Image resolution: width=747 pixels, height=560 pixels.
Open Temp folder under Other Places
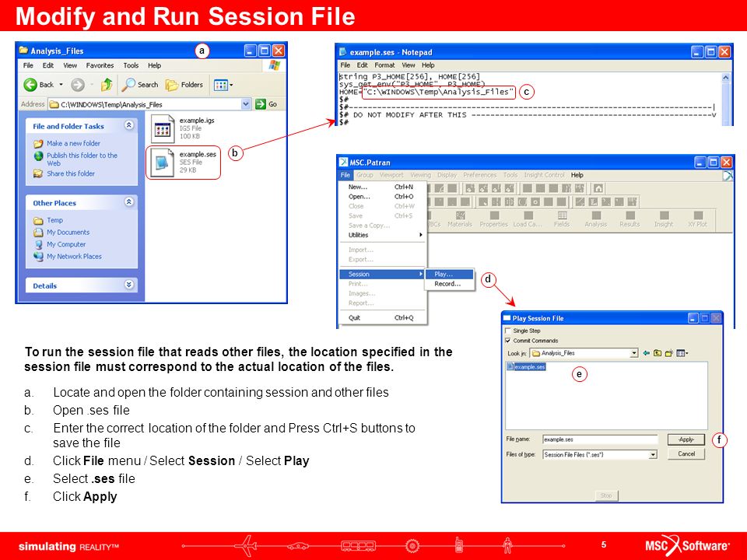click(x=54, y=220)
